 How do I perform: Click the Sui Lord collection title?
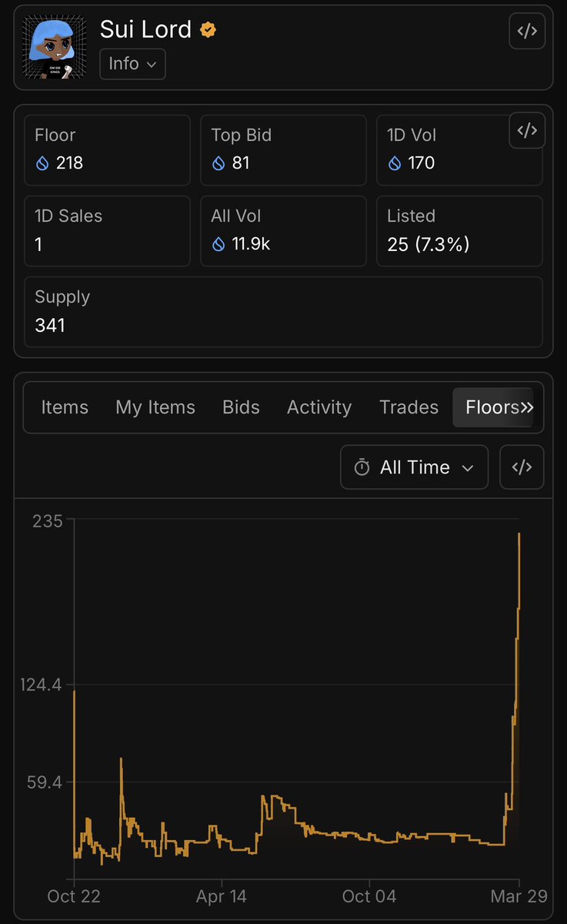[145, 29]
